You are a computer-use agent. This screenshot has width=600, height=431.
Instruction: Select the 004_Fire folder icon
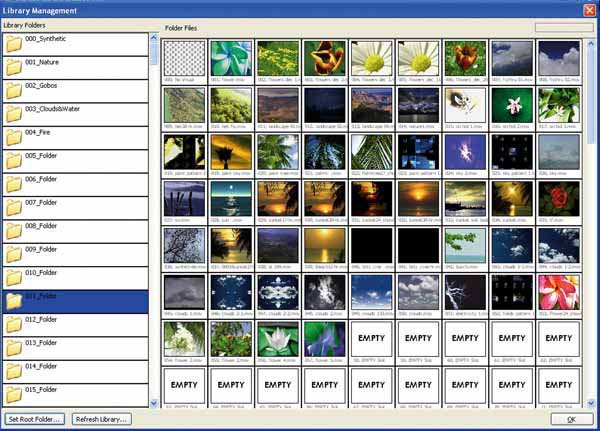(x=14, y=137)
